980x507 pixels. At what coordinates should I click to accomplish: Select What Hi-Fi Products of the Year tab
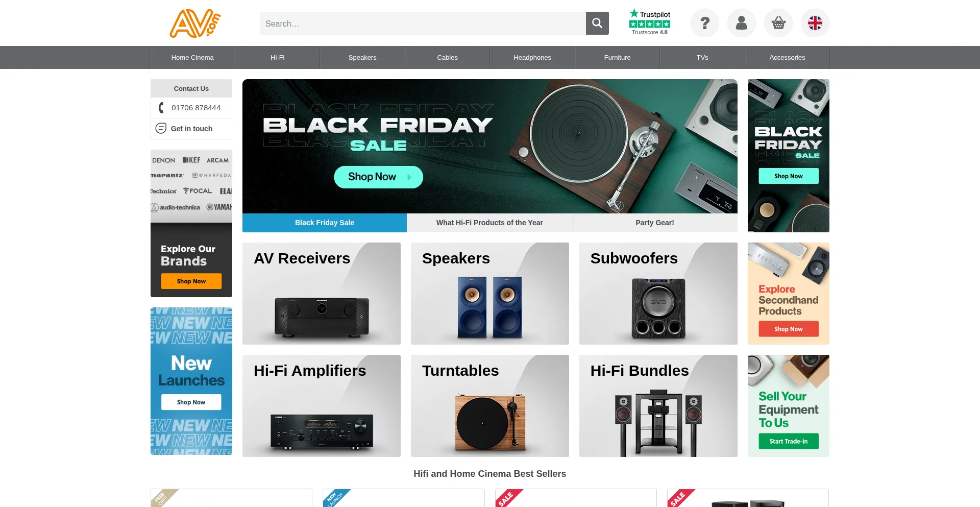489,223
